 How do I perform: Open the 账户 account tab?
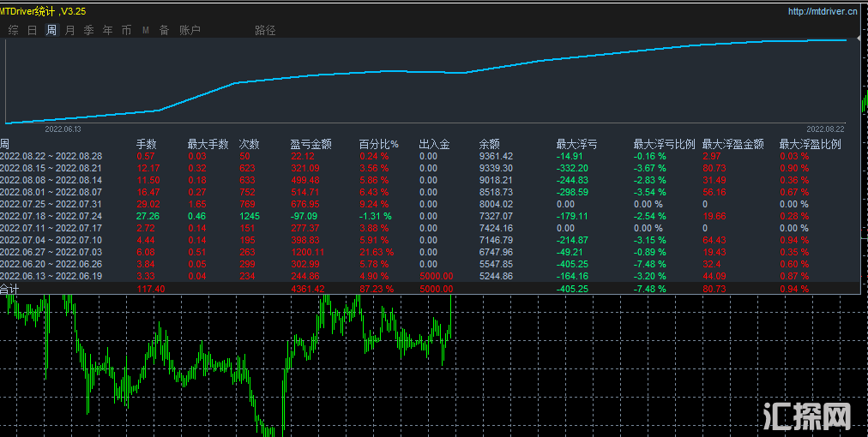tap(190, 31)
